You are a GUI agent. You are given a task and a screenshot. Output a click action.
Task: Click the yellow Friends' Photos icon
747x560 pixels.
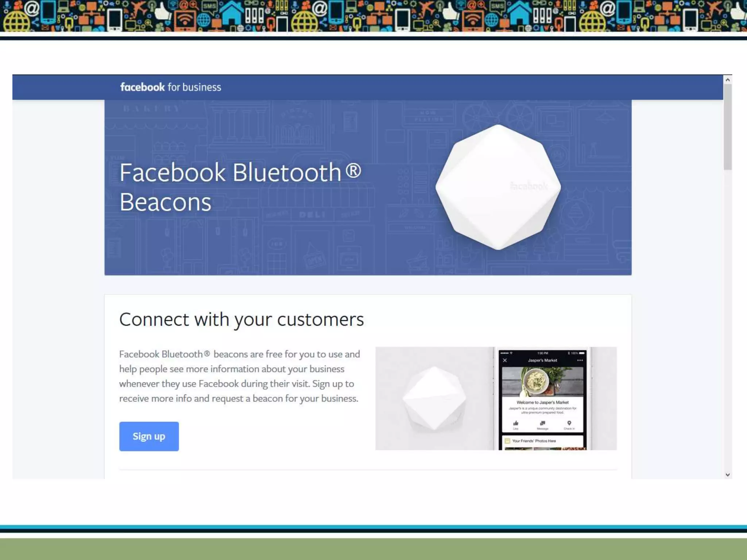507,441
